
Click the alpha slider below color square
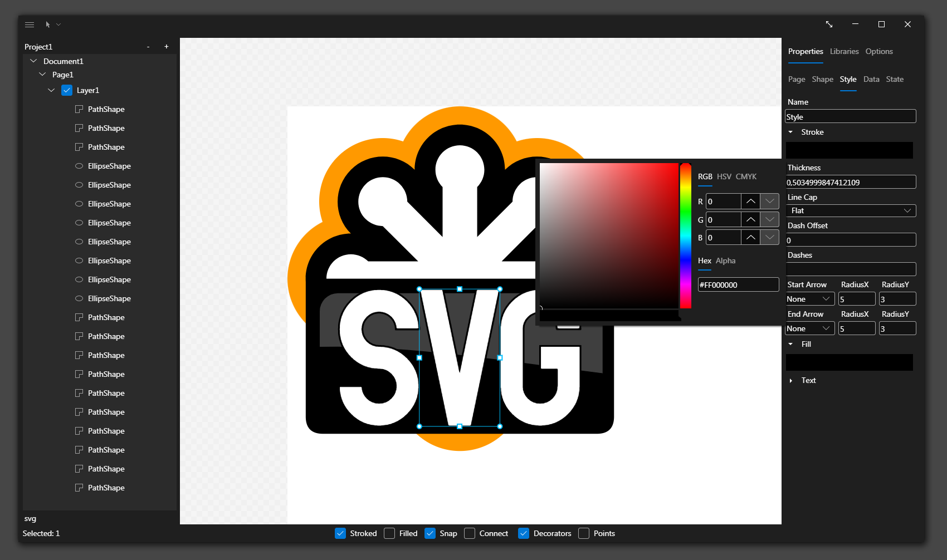pyautogui.click(x=610, y=316)
